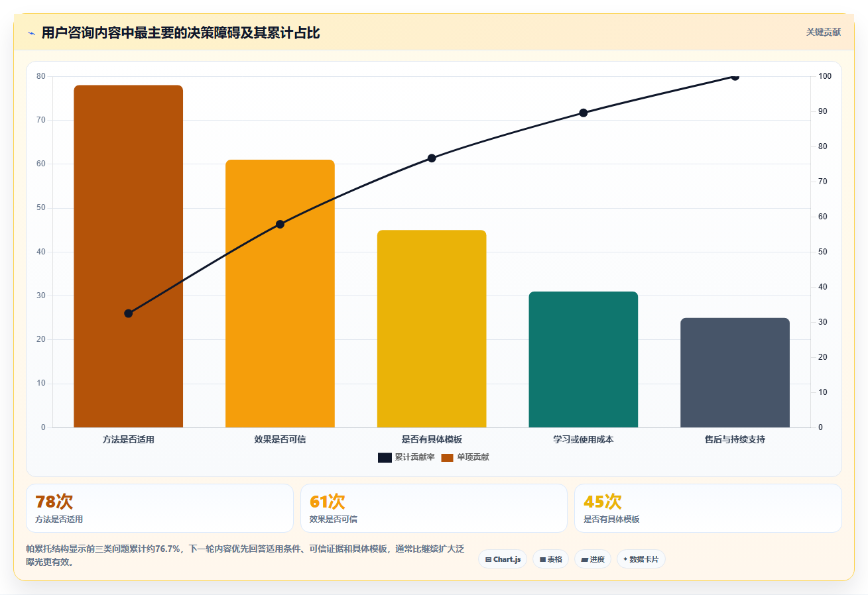Click the brown 方法是否适用 bar
The width and height of the screenshot is (868, 595).
pos(128,256)
